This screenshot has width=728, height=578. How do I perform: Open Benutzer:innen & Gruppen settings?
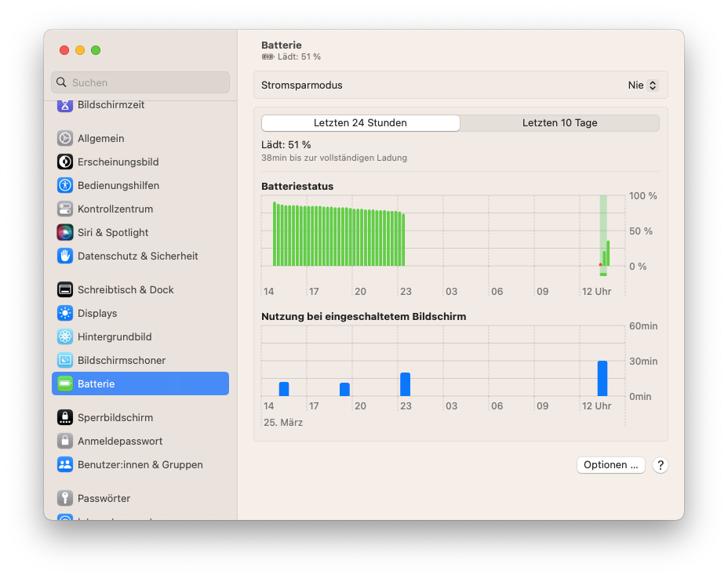(x=140, y=465)
